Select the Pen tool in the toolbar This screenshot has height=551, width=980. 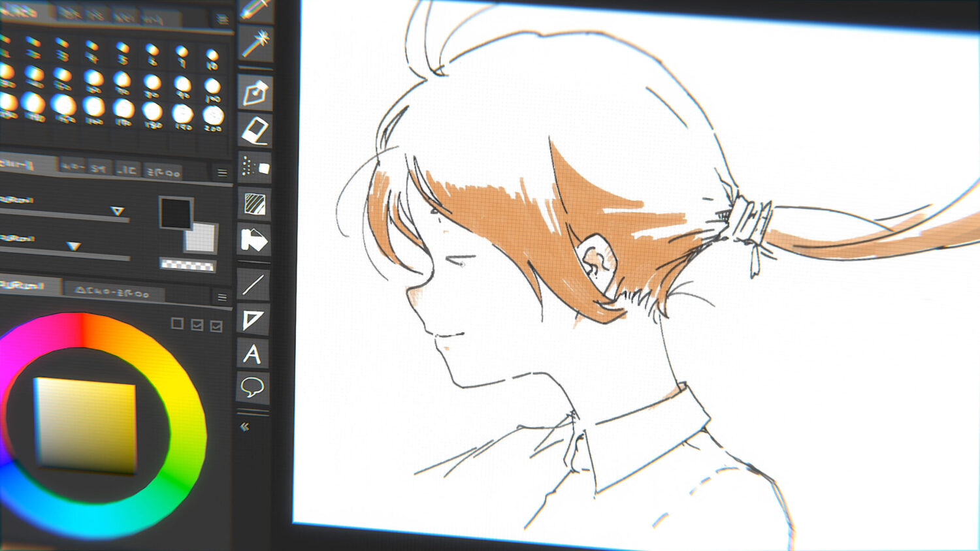pos(254,93)
